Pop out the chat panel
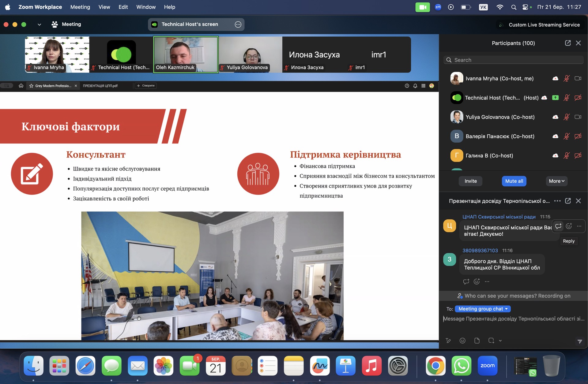The height and width of the screenshot is (384, 588). pos(568,201)
